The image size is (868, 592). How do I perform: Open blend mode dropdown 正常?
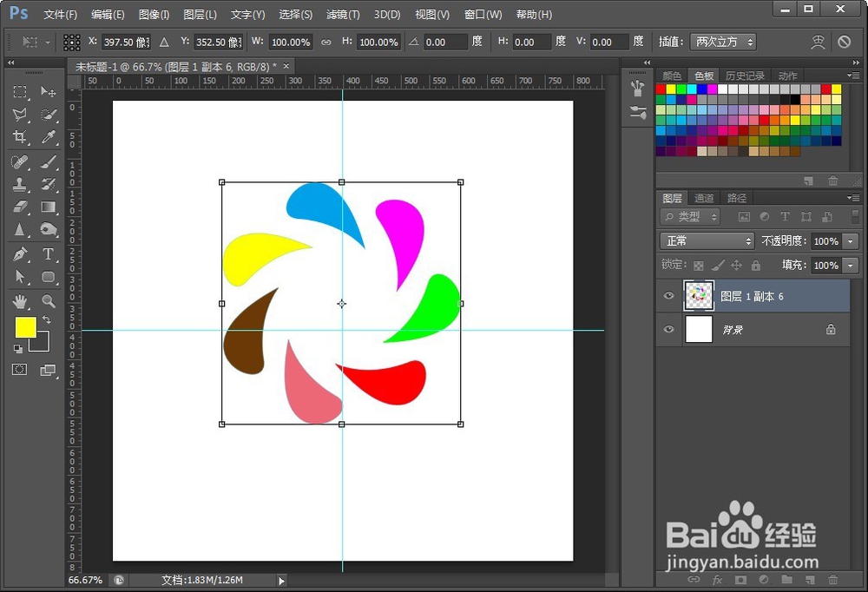(x=707, y=241)
